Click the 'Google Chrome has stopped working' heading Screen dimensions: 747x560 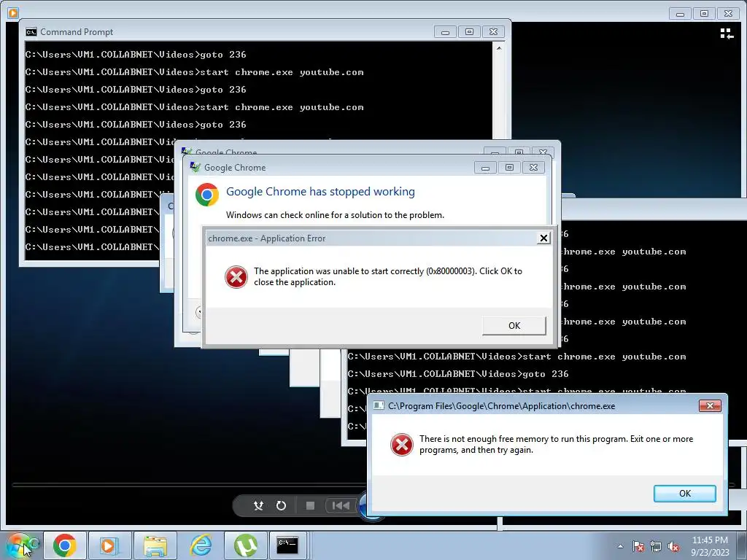coord(320,192)
